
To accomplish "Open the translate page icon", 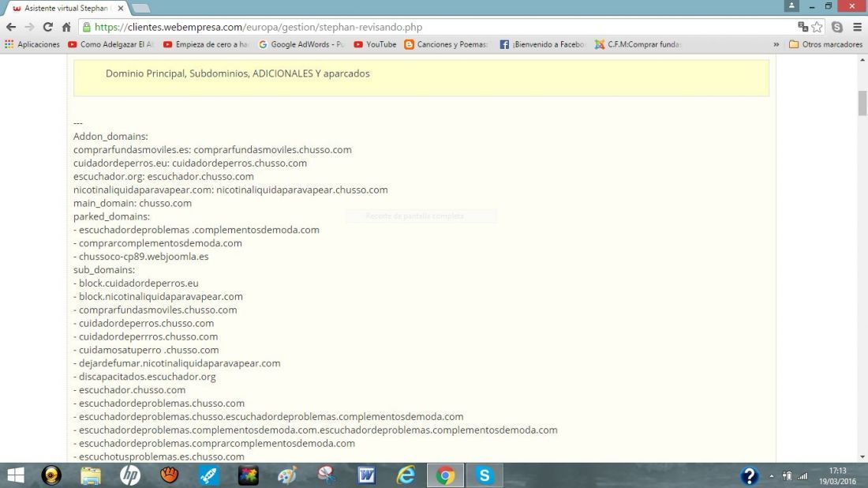I will (803, 27).
